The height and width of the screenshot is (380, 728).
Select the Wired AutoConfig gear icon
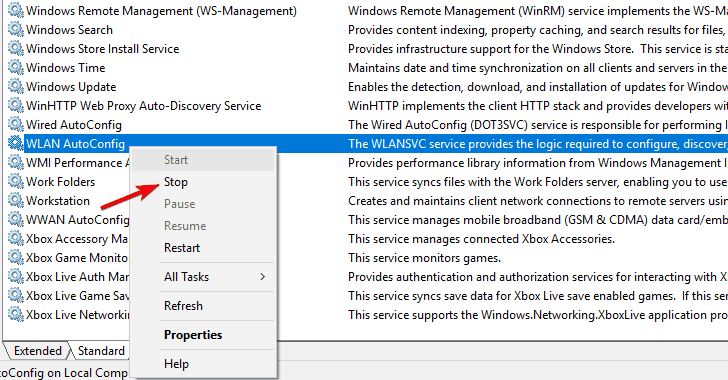[x=16, y=124]
